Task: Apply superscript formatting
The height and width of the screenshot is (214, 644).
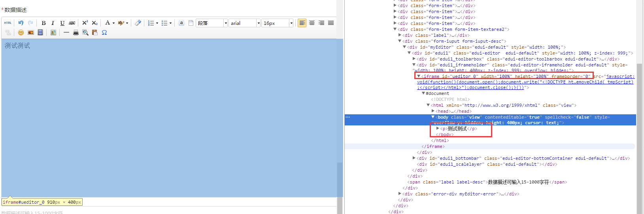Action: 85,23
